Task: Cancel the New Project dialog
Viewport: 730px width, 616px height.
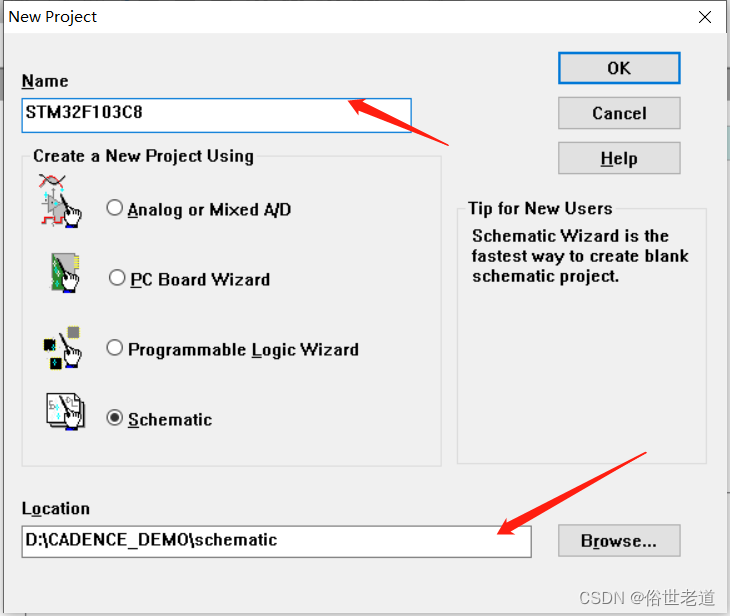Action: point(619,113)
